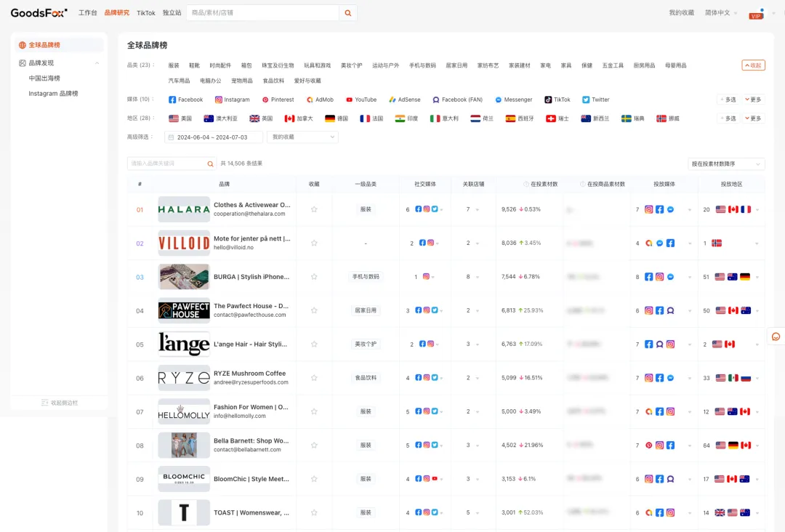Star the Bella Barnett brand row
The image size is (785, 532).
pos(314,445)
